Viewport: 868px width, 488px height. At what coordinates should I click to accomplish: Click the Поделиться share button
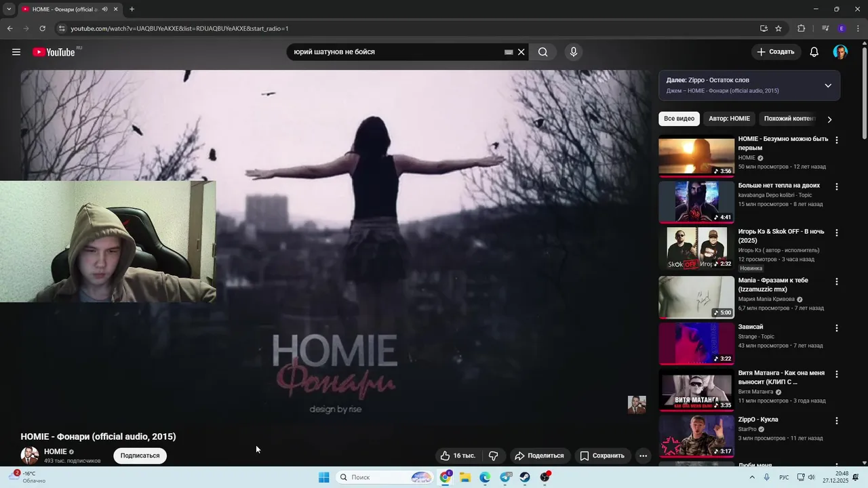[x=540, y=455]
